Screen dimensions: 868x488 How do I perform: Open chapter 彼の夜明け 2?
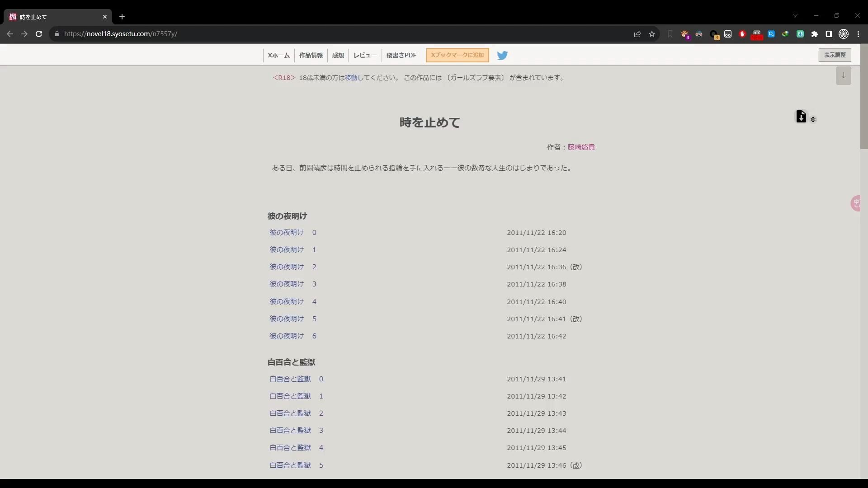pyautogui.click(x=293, y=267)
